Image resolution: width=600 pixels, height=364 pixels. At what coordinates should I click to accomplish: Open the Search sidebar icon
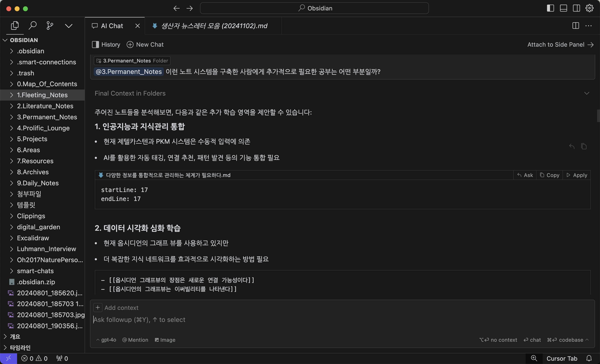tap(32, 26)
